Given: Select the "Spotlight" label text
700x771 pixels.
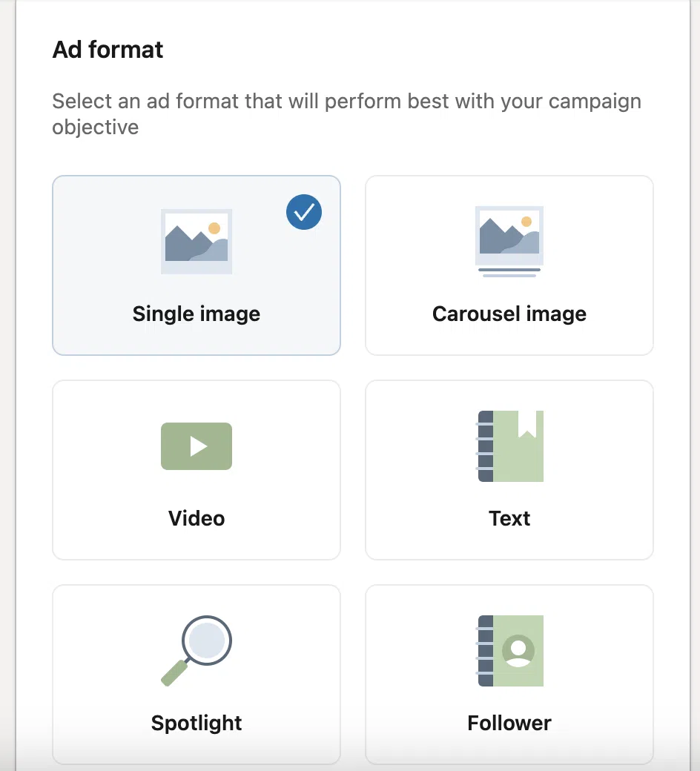Looking at the screenshot, I should (197, 723).
